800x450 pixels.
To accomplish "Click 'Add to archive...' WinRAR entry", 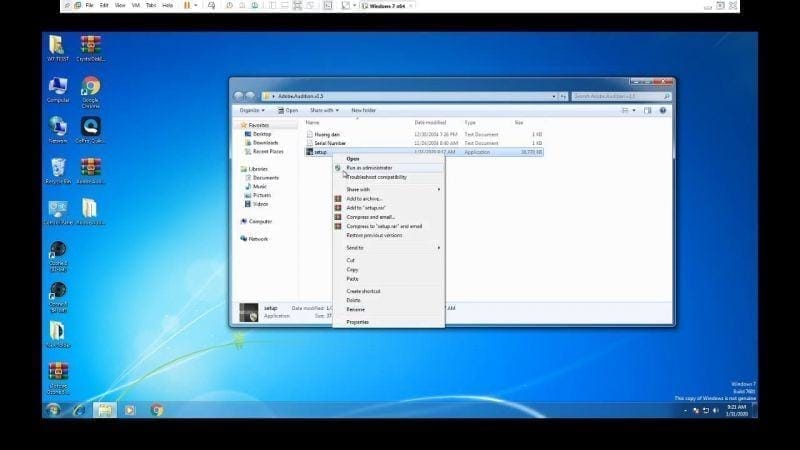I will click(364, 198).
